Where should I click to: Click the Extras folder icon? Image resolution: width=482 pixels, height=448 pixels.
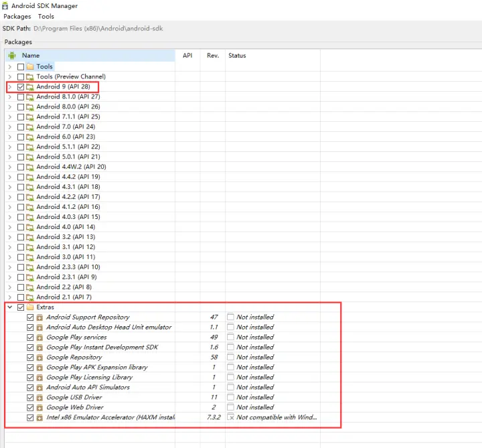click(x=30, y=307)
